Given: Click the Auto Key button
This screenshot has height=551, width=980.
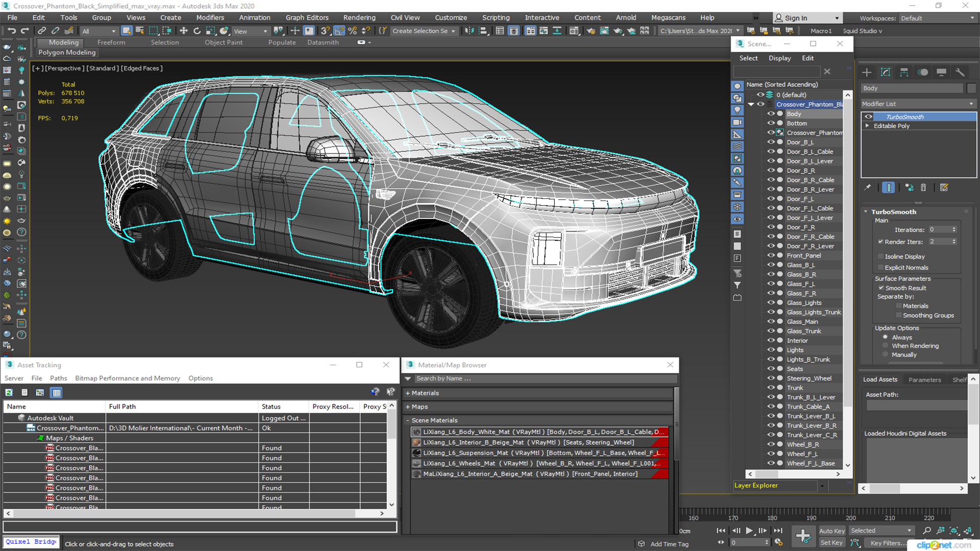Looking at the screenshot, I should pyautogui.click(x=832, y=531).
